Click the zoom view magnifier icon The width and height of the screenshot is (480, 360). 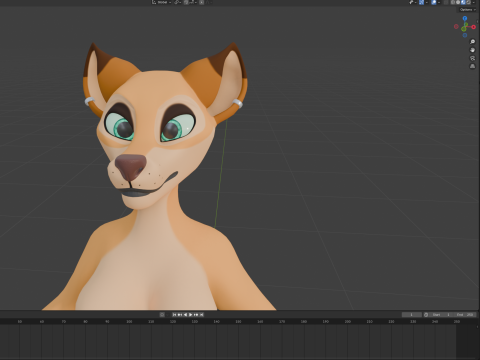472,42
